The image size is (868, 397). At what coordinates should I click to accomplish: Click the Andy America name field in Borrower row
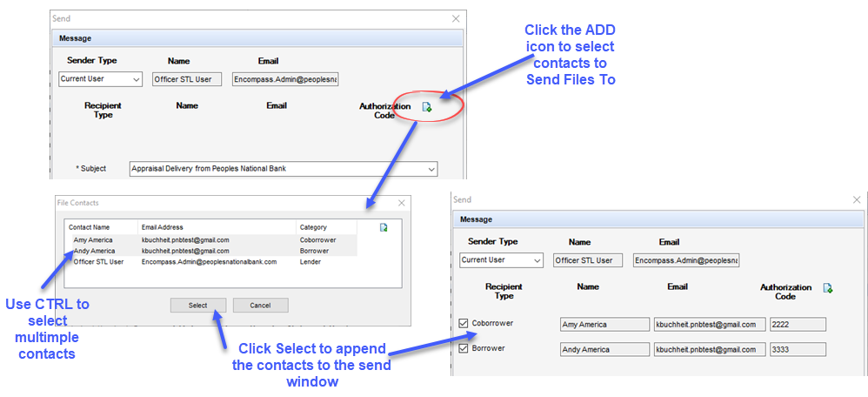click(x=604, y=350)
